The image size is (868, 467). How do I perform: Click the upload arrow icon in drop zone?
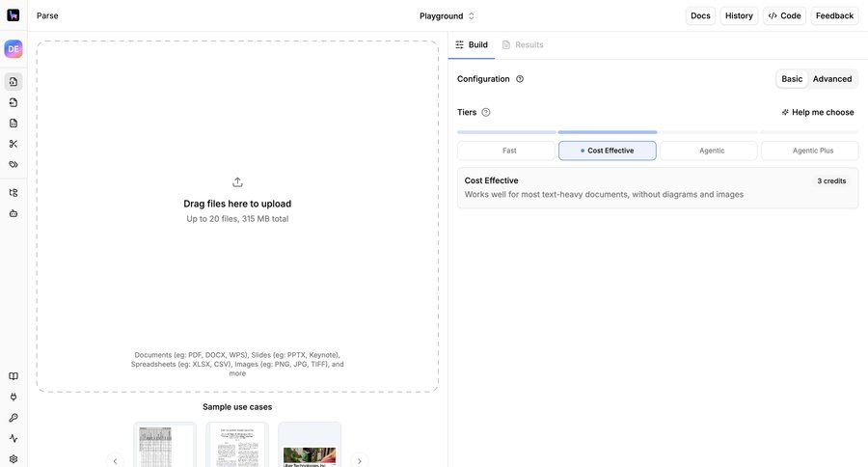point(237,182)
